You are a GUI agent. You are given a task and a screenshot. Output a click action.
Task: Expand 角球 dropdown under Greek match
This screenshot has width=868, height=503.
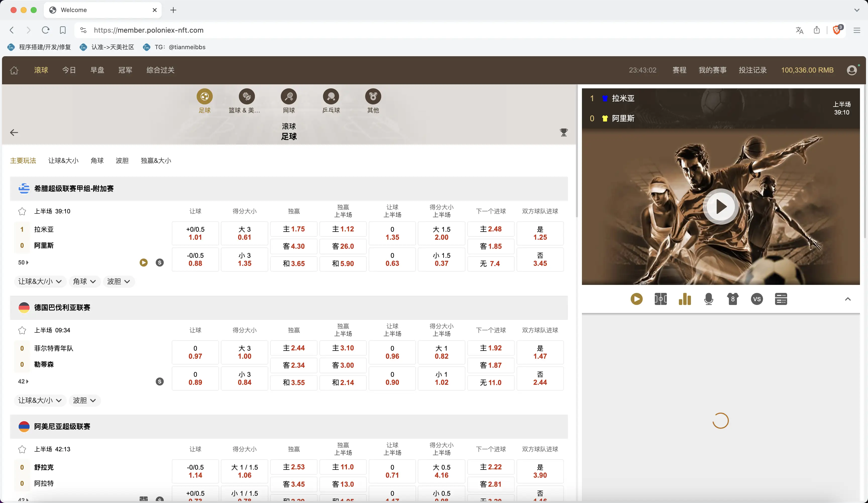[84, 282]
